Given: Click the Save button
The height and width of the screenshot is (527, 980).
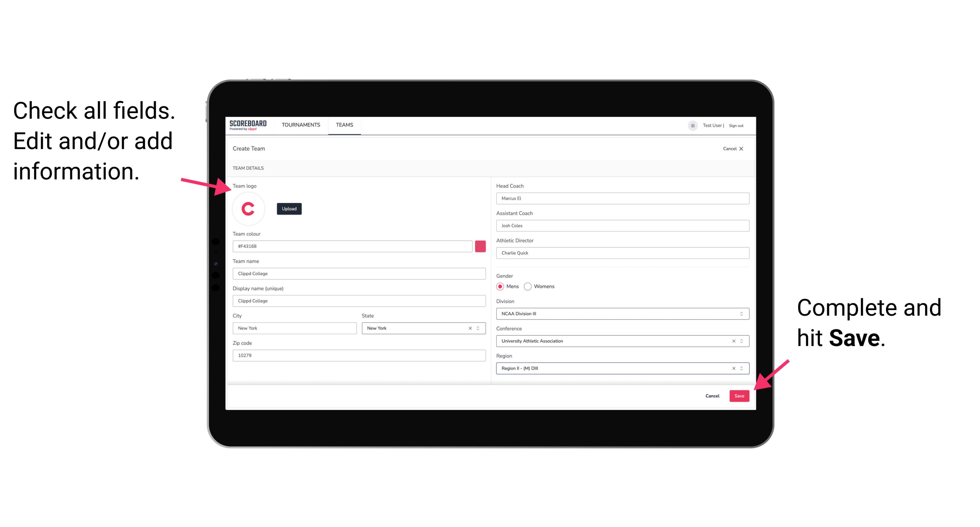Looking at the screenshot, I should [x=739, y=394].
